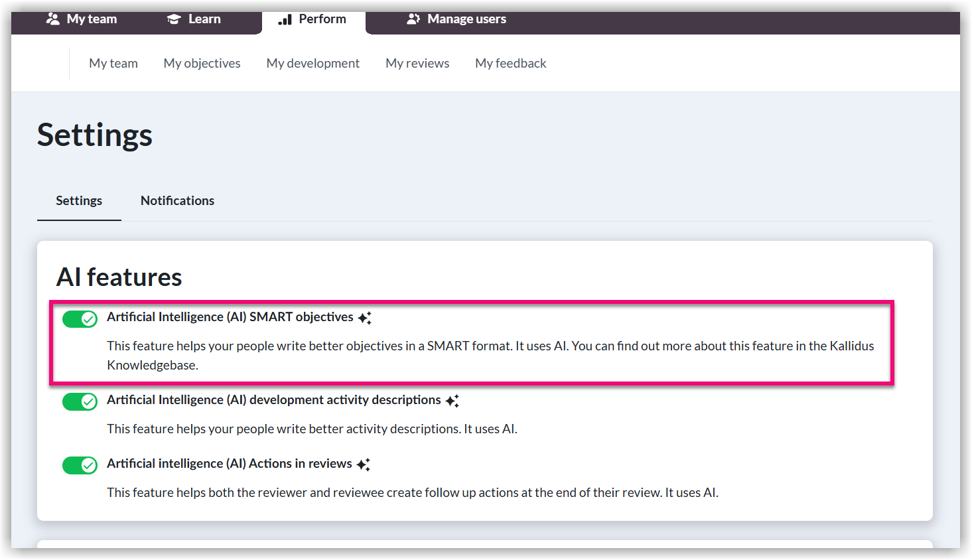Click the Perform bar chart icon
Image resolution: width=972 pixels, height=560 pixels.
285,19
